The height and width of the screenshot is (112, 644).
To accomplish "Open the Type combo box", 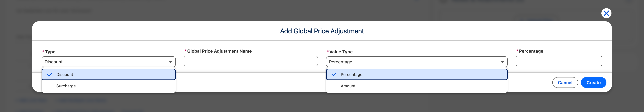I will 108,62.
